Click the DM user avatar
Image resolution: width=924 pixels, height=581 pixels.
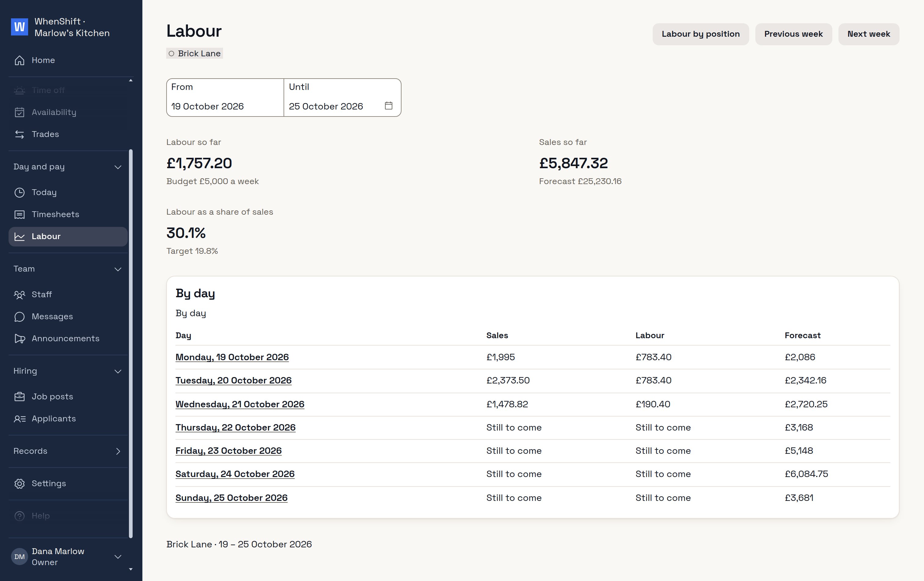point(19,557)
